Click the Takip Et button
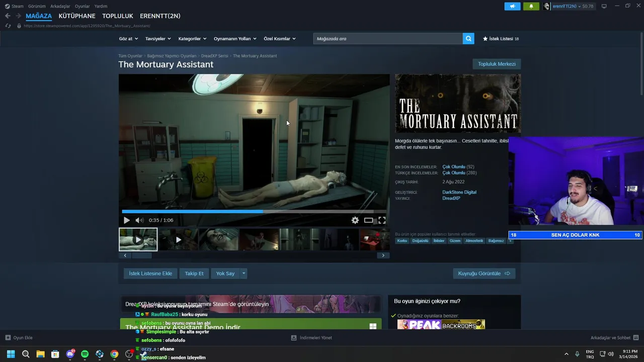The image size is (644, 362). point(194,274)
